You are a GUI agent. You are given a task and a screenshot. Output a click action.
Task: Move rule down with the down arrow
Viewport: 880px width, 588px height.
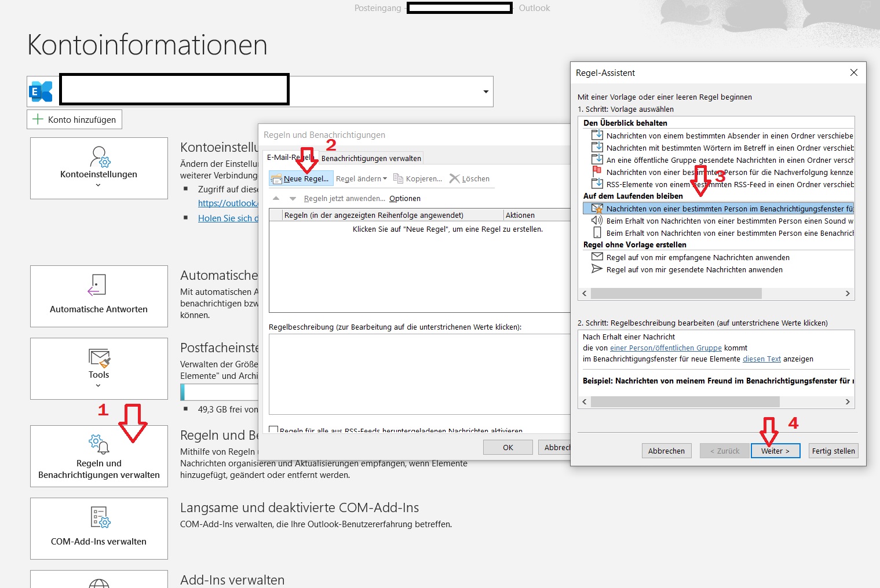[293, 198]
